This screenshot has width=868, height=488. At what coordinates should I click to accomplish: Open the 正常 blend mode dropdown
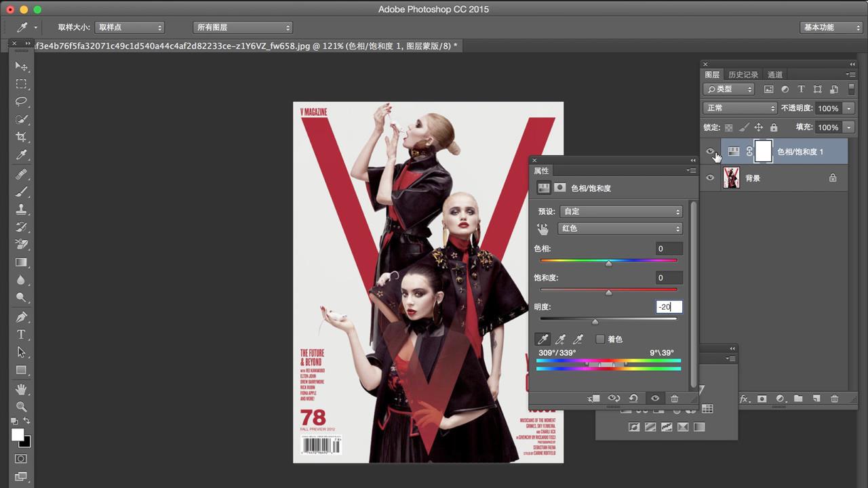tap(740, 108)
